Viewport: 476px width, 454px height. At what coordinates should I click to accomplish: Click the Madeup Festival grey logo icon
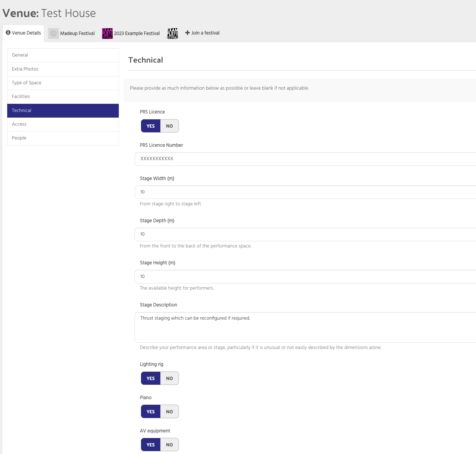click(53, 33)
